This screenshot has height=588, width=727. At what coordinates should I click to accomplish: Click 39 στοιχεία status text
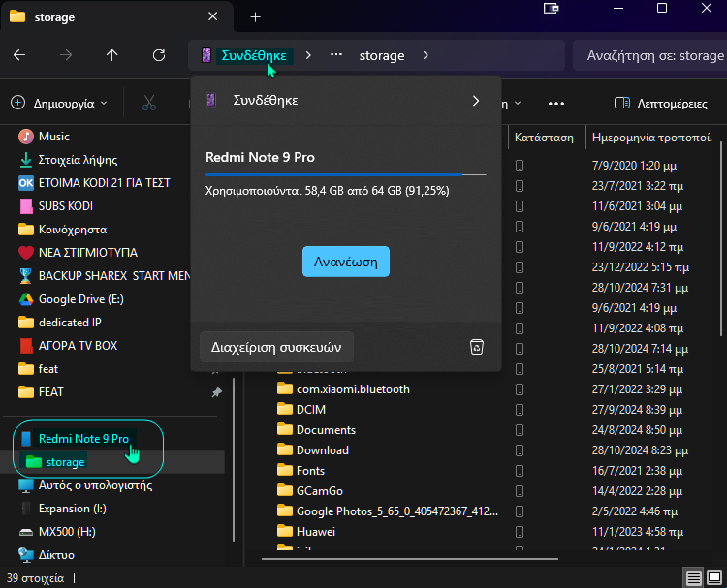(35, 578)
